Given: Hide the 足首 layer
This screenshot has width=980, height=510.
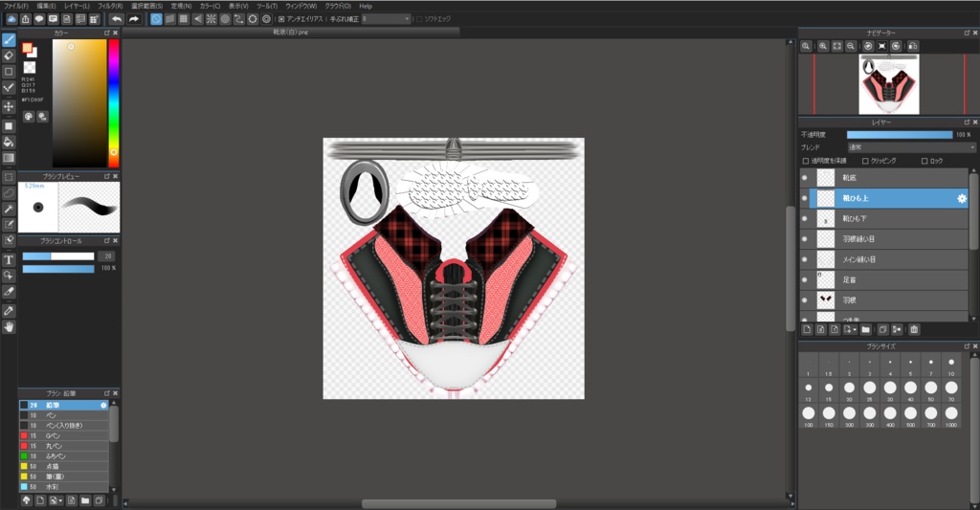Looking at the screenshot, I should tap(804, 280).
